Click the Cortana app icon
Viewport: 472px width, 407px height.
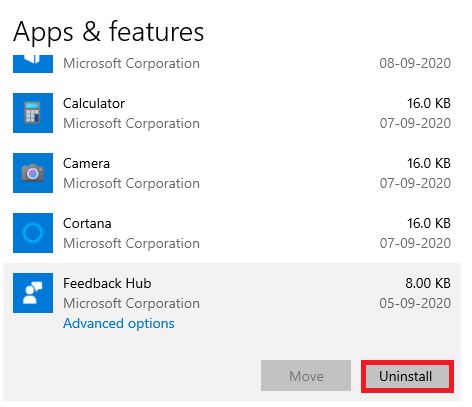33,233
